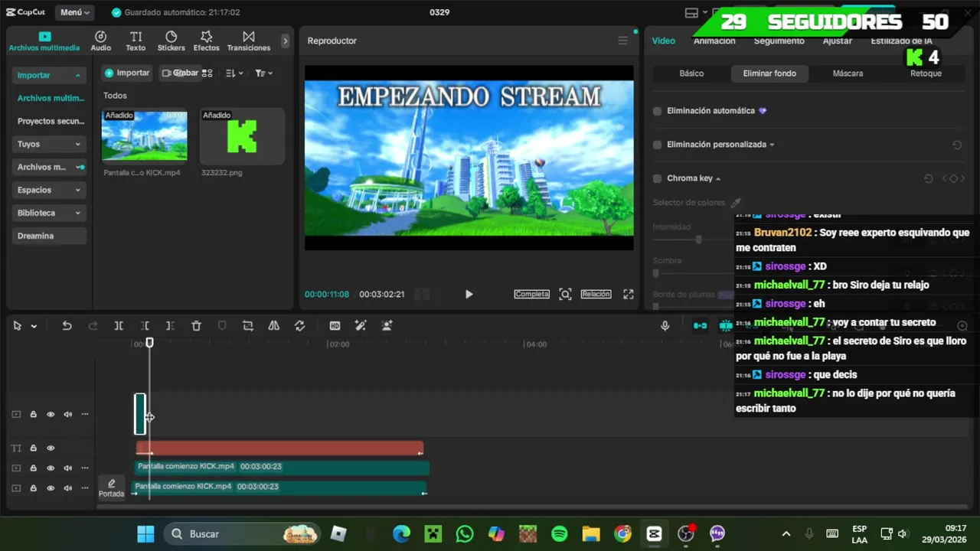The image size is (980, 551).
Task: Delete right of playhead tool
Action: click(170, 325)
